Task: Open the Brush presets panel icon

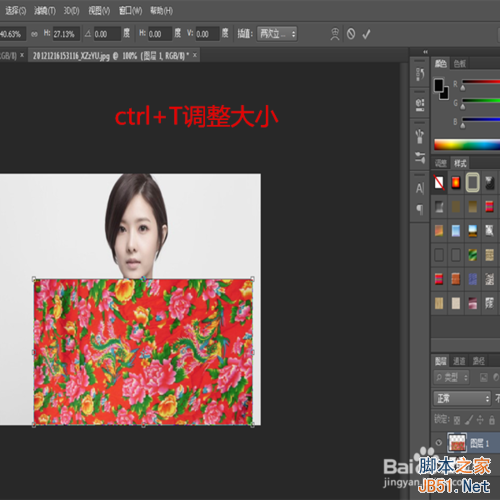Action: coord(420,136)
